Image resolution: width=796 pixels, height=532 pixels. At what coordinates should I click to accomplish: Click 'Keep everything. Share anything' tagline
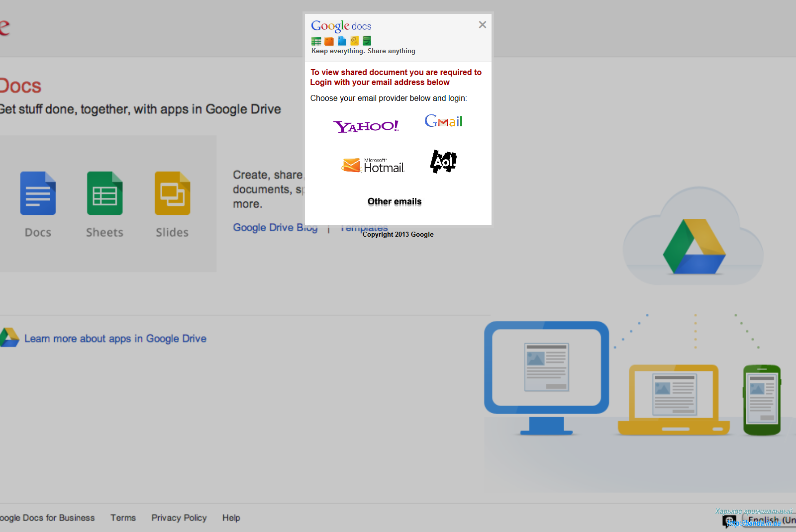pos(363,51)
